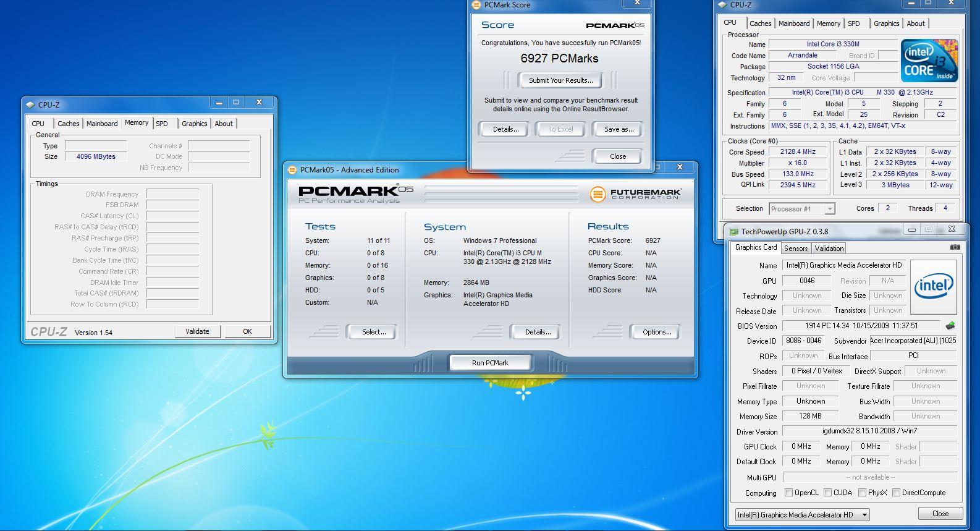
Task: Click the Device ID 8086 - 0046 field
Action: (803, 341)
